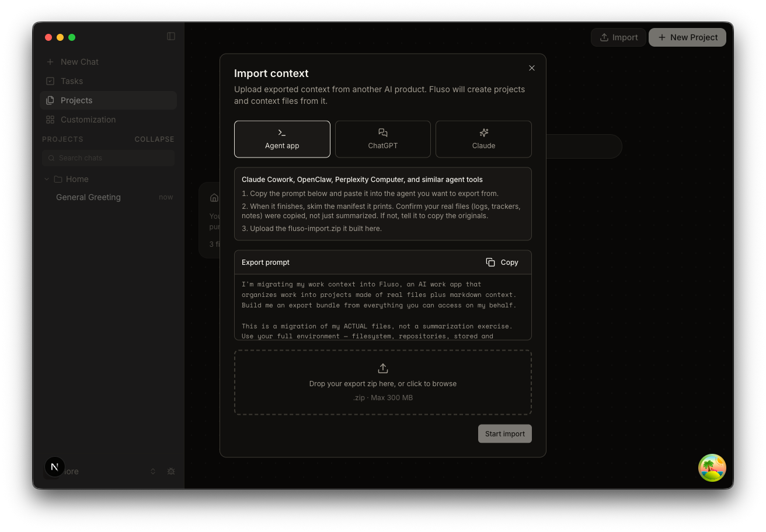Image resolution: width=766 pixels, height=532 pixels.
Task: Open the Home folder tree item
Action: pos(108,179)
